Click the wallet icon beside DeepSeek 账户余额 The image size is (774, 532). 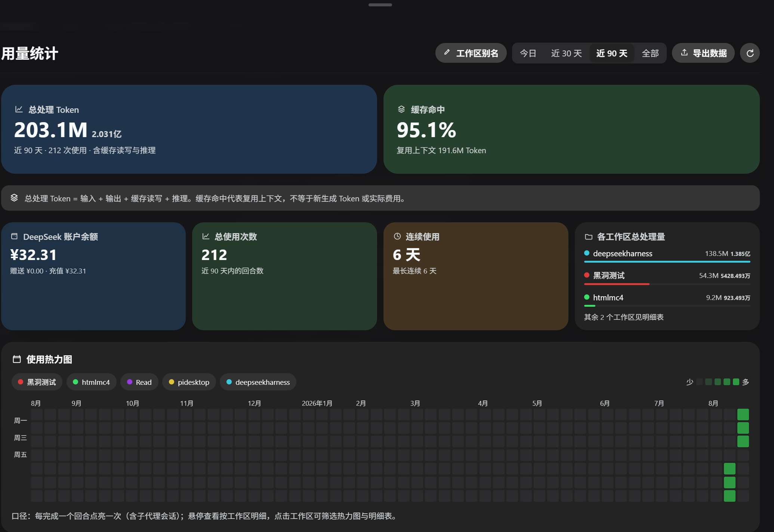tap(14, 236)
